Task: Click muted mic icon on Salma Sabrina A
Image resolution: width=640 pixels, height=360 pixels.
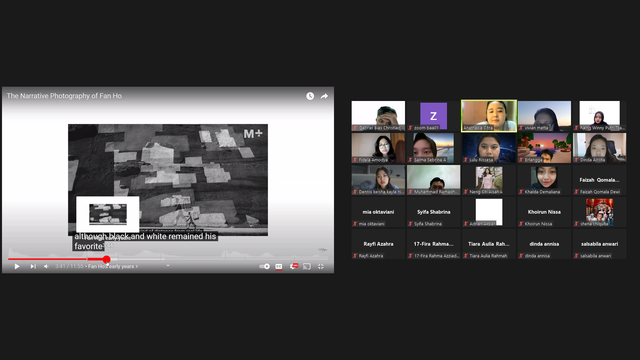Action: 411,160
